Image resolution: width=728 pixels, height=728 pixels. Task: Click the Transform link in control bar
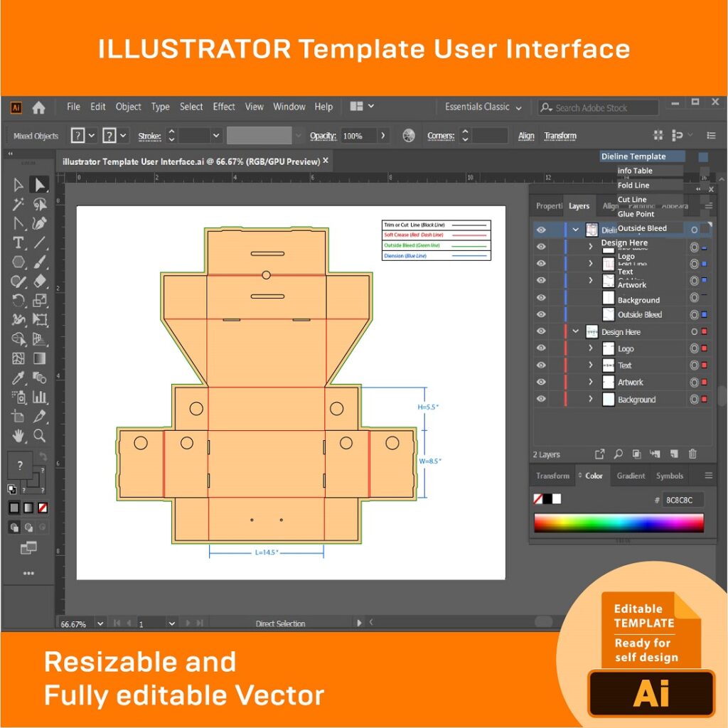pyautogui.click(x=560, y=136)
